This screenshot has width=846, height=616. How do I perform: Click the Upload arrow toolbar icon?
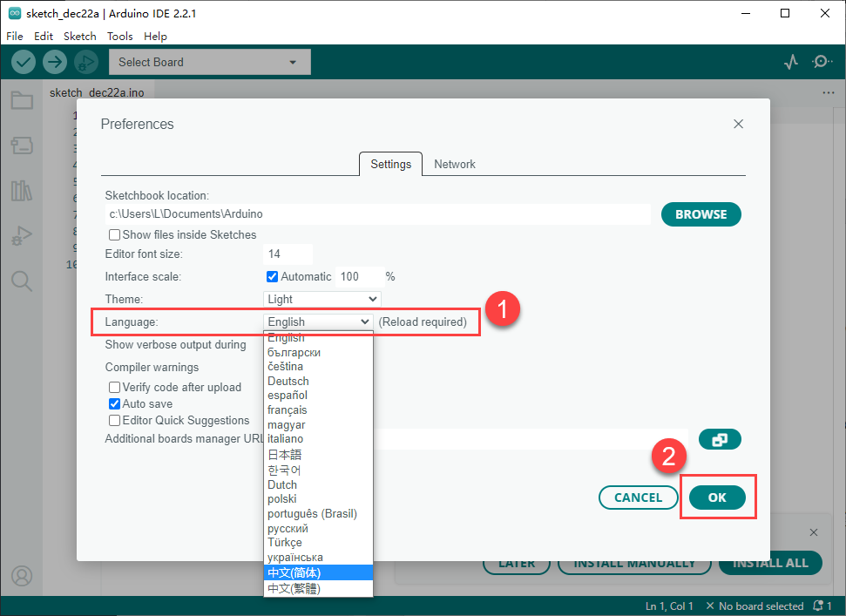[55, 62]
